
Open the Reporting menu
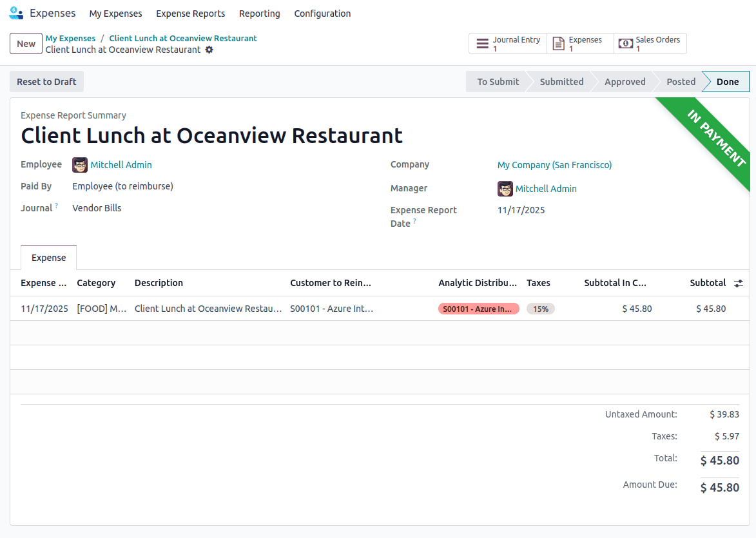pos(260,13)
